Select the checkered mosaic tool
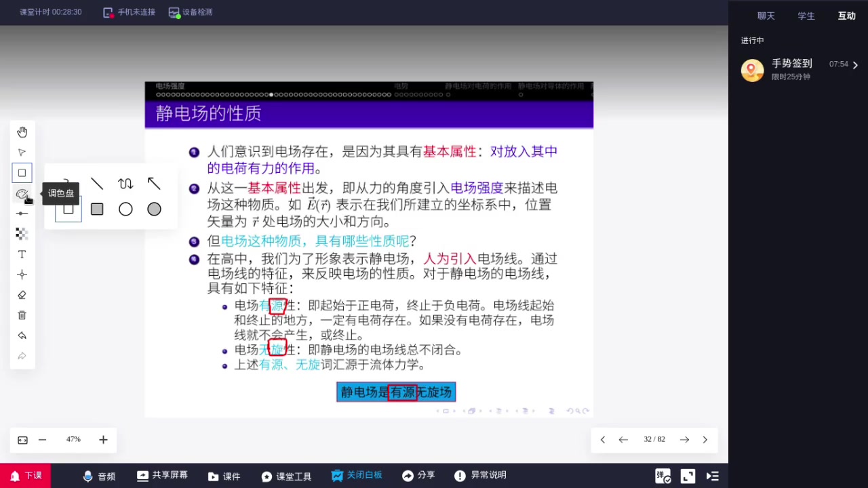Image resolution: width=868 pixels, height=488 pixels. click(x=22, y=234)
